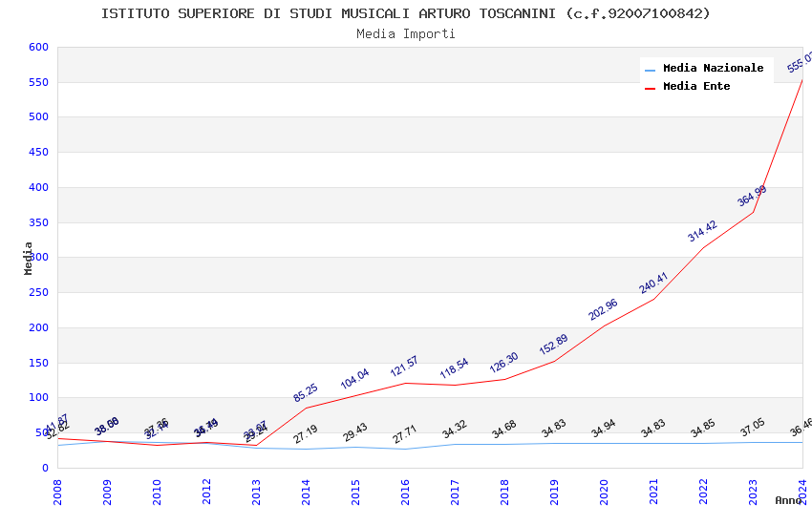This screenshot has height=525, width=812.
Task: Click the 85.25 data label for 2014
Action: coord(306,393)
